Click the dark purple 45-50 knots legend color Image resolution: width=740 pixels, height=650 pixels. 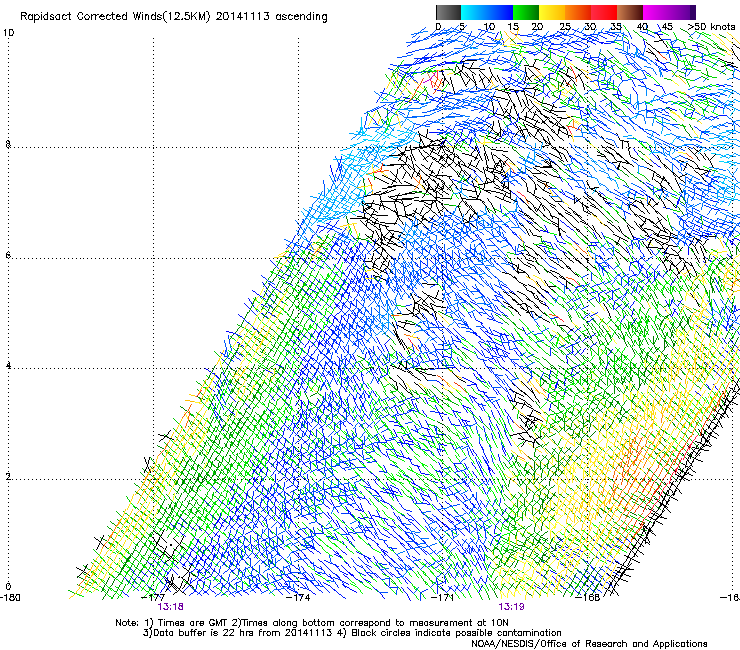[x=682, y=12]
